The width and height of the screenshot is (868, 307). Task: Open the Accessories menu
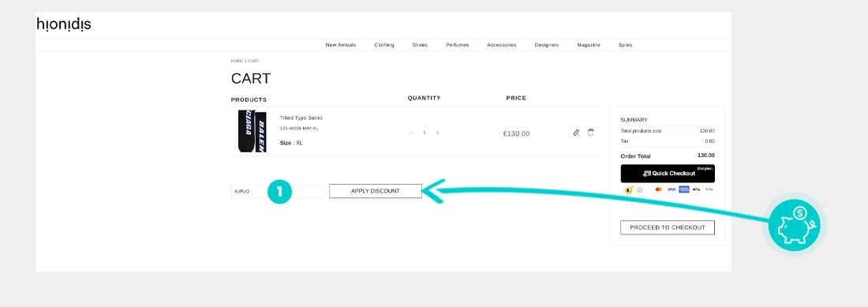click(502, 45)
